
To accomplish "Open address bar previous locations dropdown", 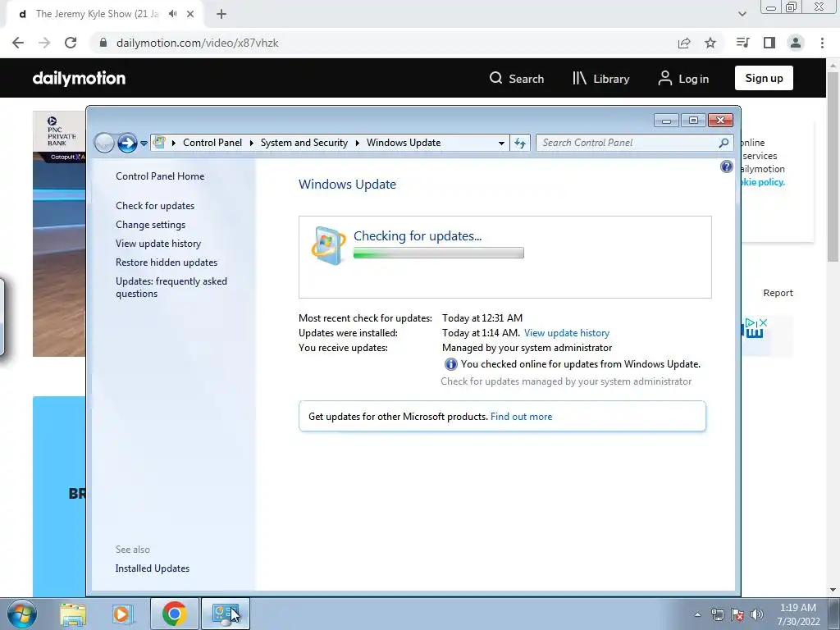I will coord(501,143).
